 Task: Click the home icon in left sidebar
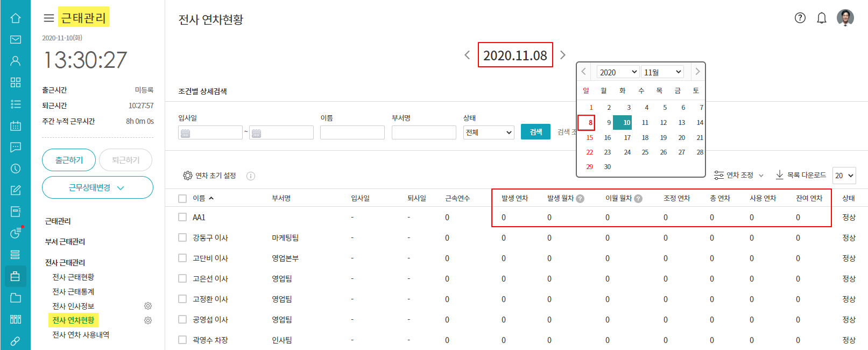click(x=16, y=18)
